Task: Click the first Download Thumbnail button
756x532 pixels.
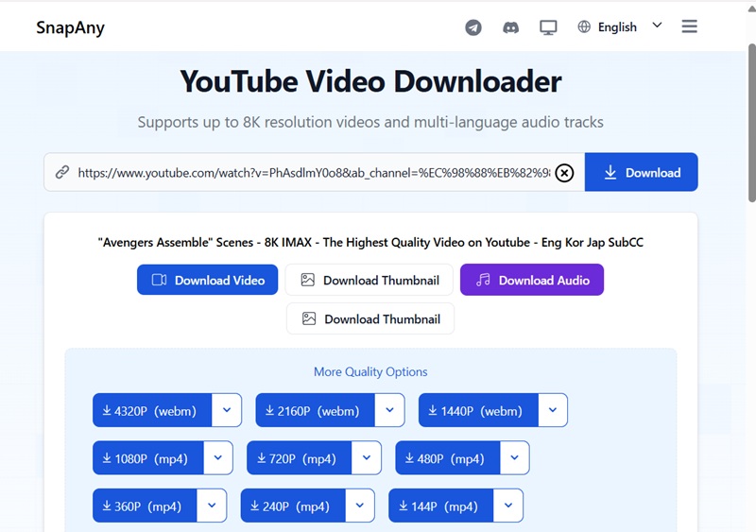Action: (369, 280)
